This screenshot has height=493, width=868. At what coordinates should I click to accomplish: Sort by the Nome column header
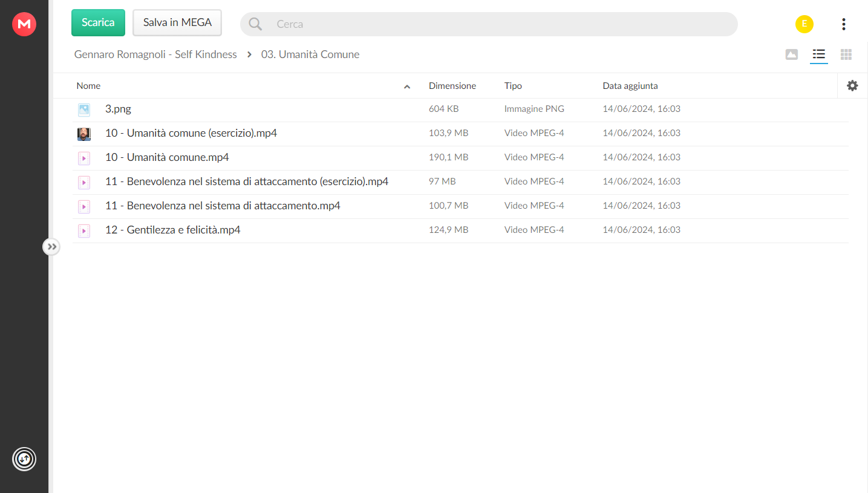(x=88, y=86)
